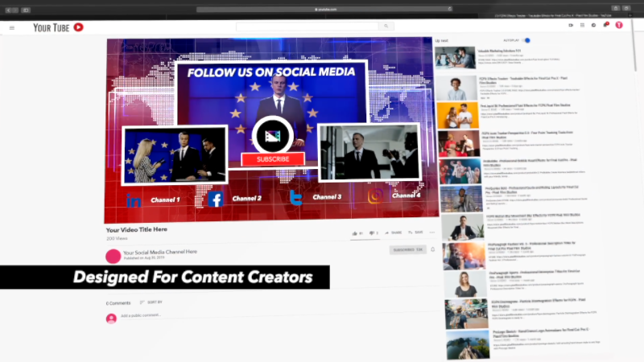Click the YouTube search input field

(308, 27)
